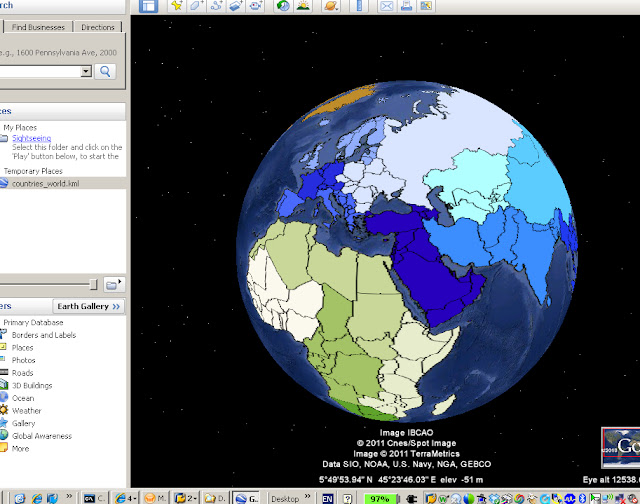Viewport: 640px width, 504px height.
Task: Add a path using the toolbar
Action: (216, 6)
